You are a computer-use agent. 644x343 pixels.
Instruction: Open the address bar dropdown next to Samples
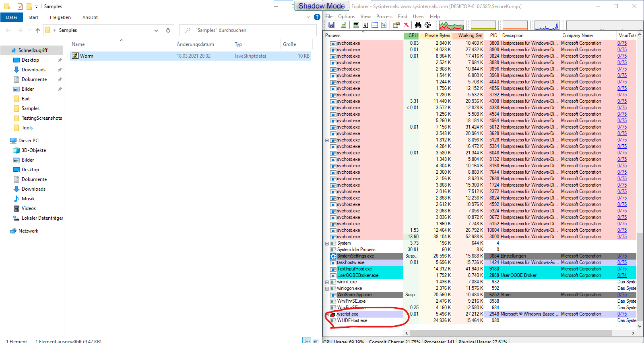click(156, 30)
